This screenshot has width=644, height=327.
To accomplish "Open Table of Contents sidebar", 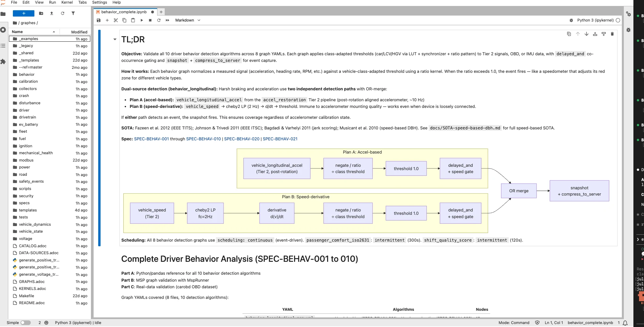I will (x=3, y=46).
